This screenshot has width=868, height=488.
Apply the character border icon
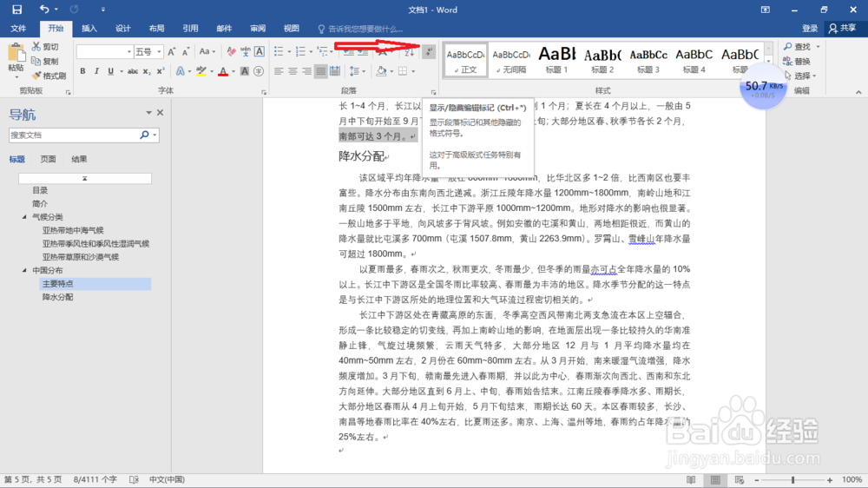259,51
